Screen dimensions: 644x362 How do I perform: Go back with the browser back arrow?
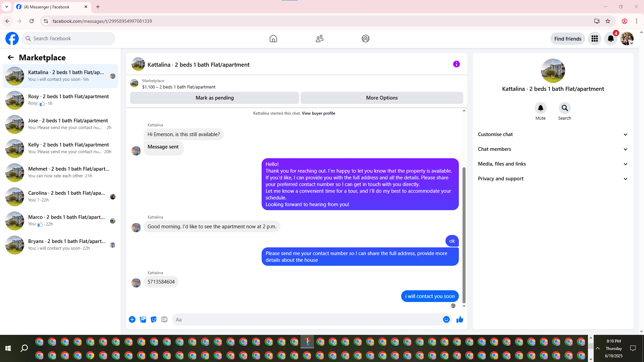pyautogui.click(x=7, y=21)
